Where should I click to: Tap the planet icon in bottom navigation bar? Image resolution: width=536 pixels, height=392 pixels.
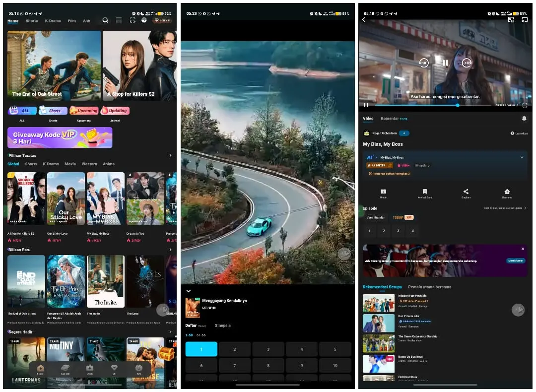(65, 368)
